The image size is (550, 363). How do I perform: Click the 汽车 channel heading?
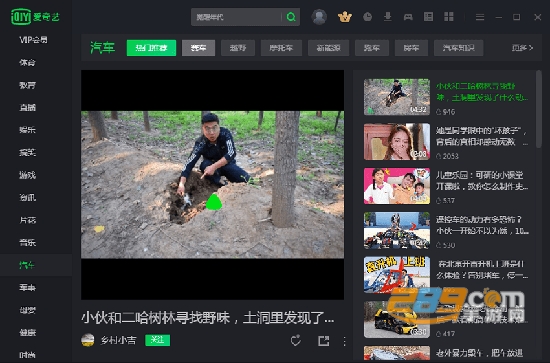[x=102, y=48]
